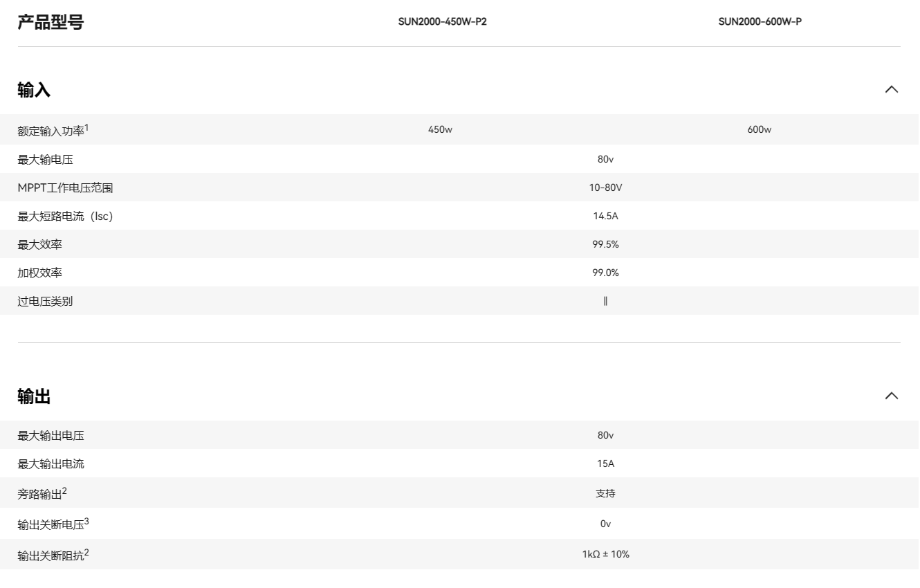
Task: Click the 产品型号 heading
Action: point(50,22)
